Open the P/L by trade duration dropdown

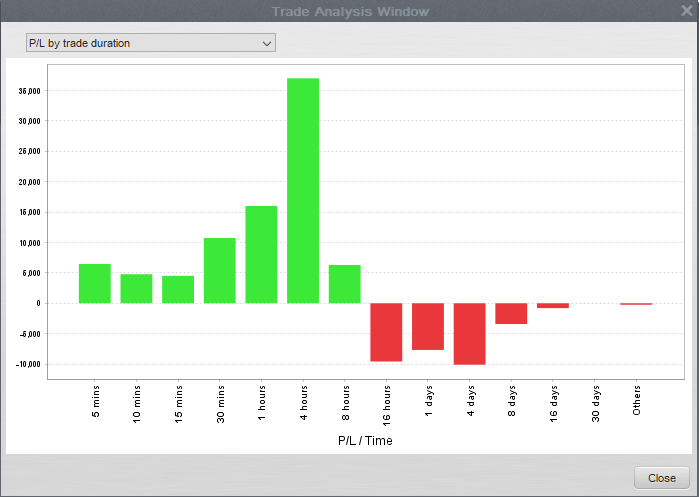[150, 43]
